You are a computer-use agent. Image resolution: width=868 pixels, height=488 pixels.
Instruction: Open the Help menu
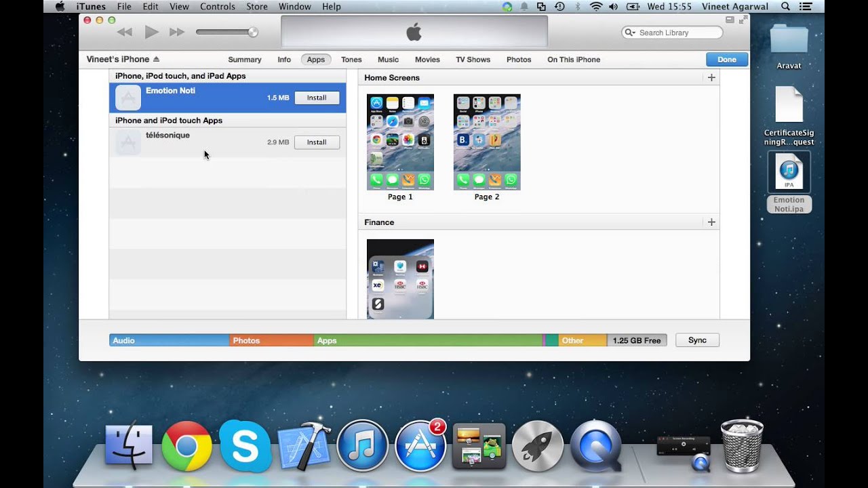tap(332, 6)
